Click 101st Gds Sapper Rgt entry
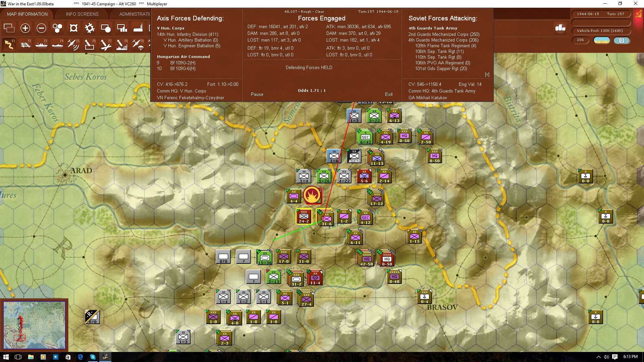The image size is (644, 362). 441,68
